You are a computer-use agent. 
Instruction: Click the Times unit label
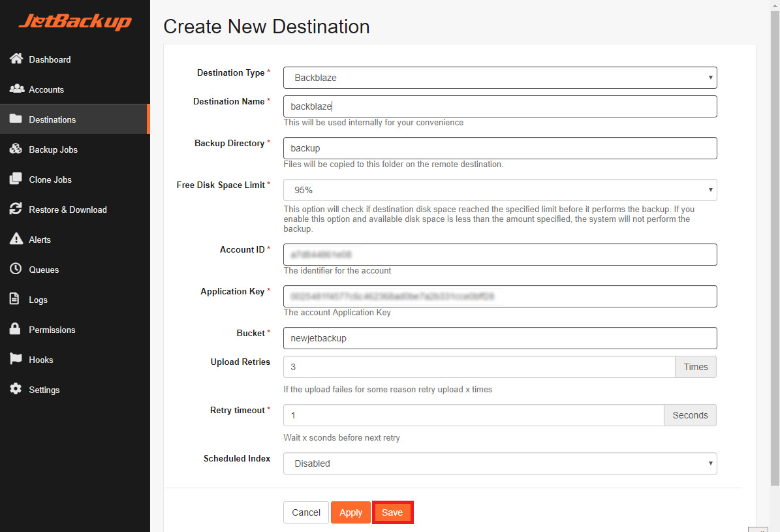click(x=695, y=367)
